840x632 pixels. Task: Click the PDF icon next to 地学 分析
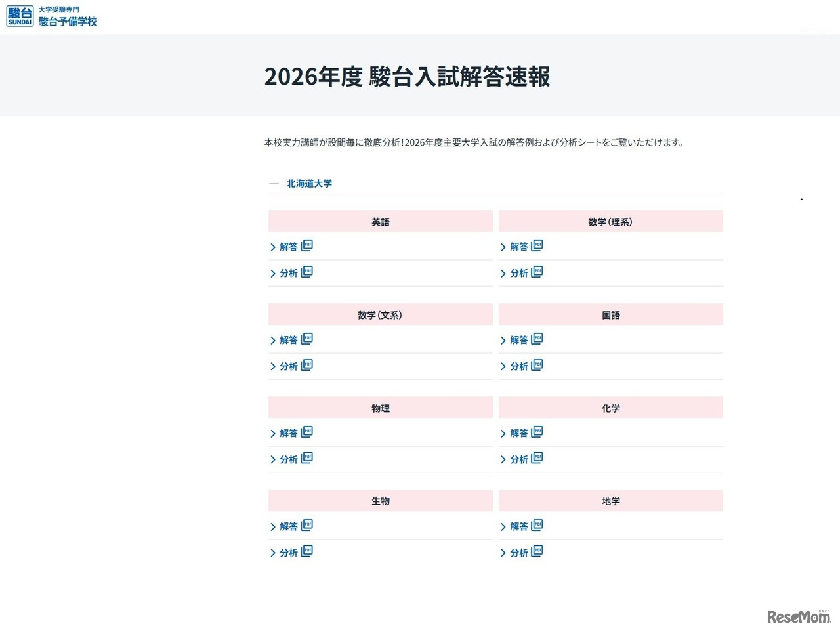click(x=538, y=552)
